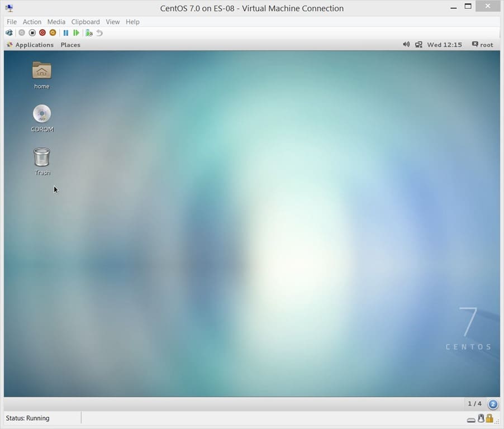Select the home folder desktop icon

click(42, 75)
